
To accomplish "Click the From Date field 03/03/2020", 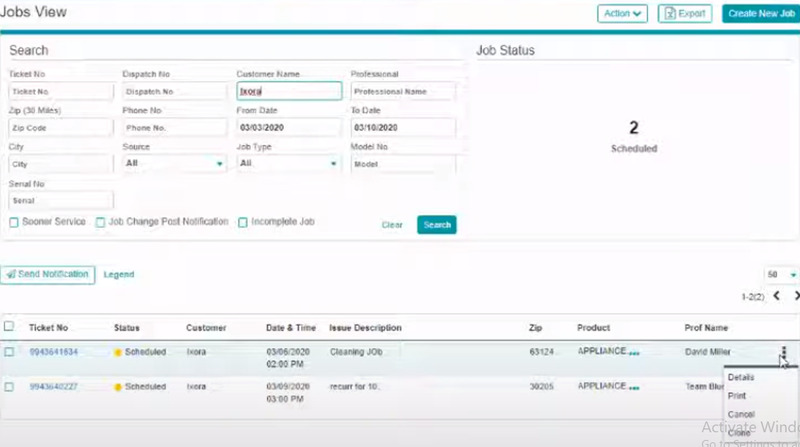I will (x=289, y=128).
